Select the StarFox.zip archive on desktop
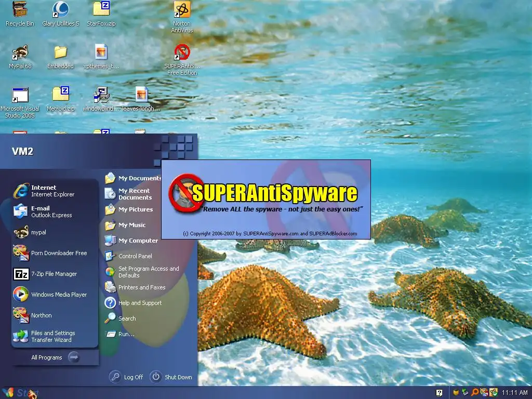The height and width of the screenshot is (399, 532). point(101,14)
